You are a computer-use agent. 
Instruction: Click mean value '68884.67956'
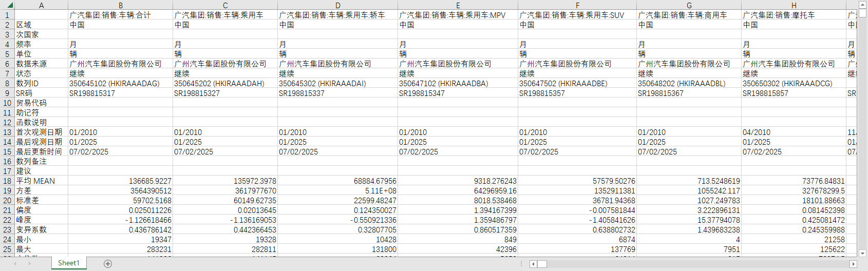pyautogui.click(x=337, y=181)
